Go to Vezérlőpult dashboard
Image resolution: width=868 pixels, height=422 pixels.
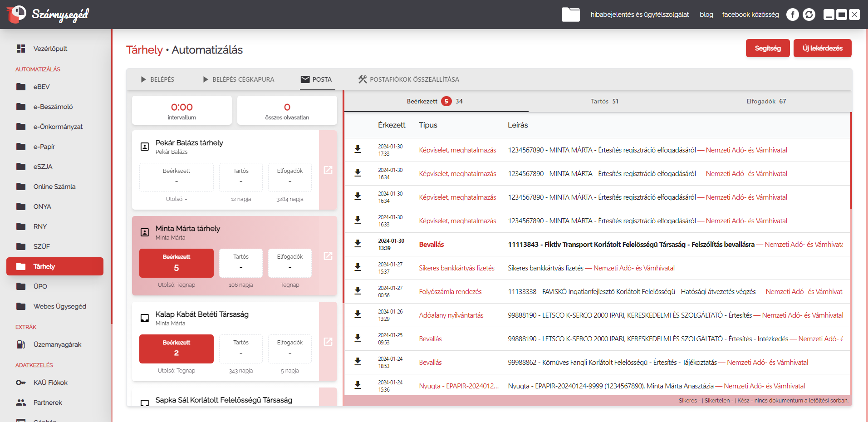[x=50, y=49]
